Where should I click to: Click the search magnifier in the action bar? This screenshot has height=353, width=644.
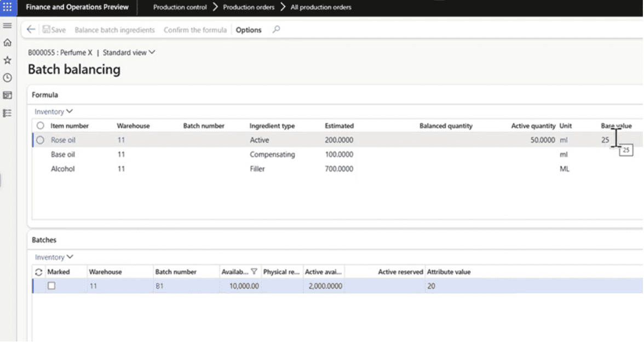[276, 30]
